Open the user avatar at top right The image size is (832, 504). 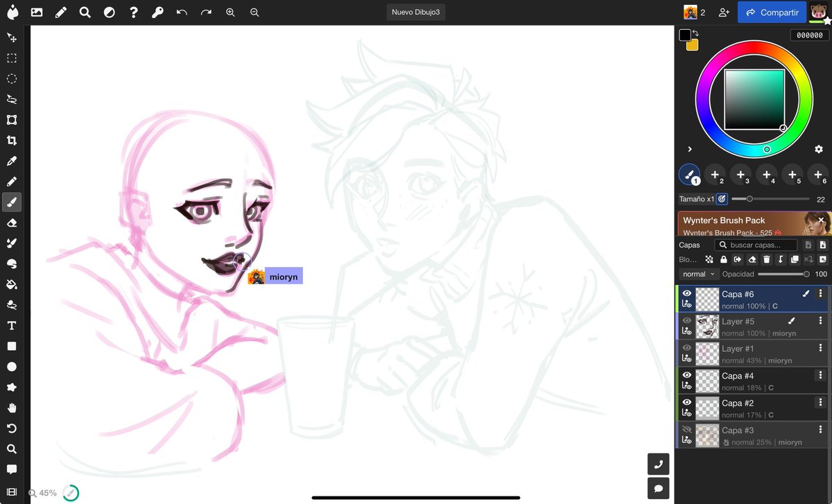pos(818,12)
